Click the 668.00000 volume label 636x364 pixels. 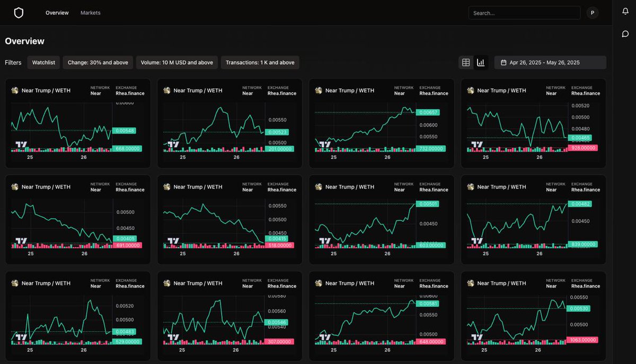(128, 149)
